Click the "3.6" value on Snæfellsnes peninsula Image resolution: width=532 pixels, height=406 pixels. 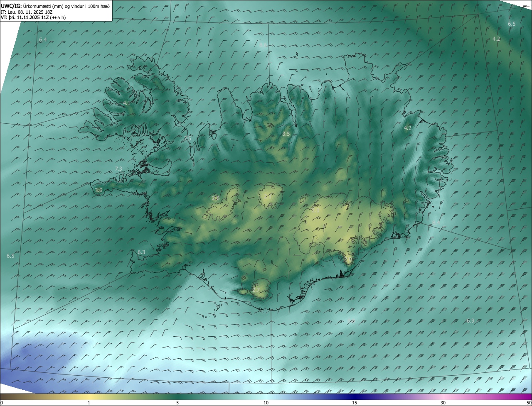tap(99, 190)
